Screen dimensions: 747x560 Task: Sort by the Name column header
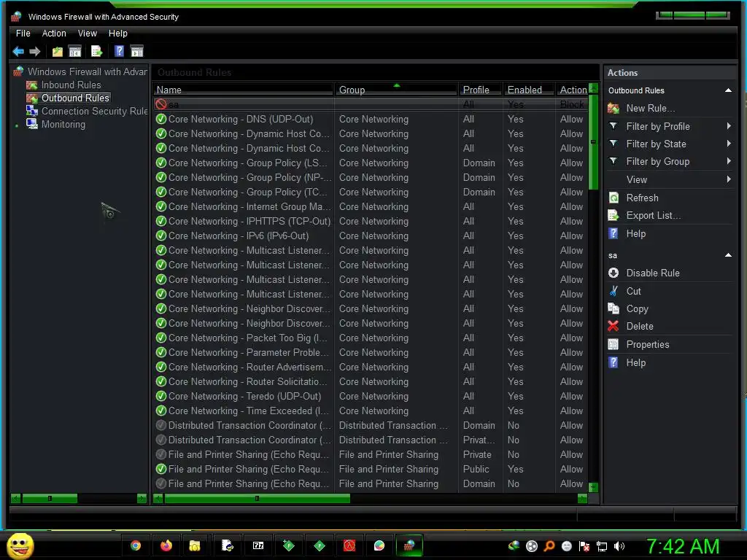click(244, 90)
